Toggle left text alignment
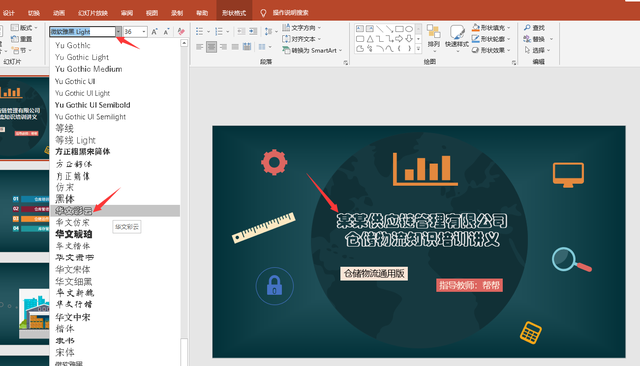The width and height of the screenshot is (640, 366). [200, 47]
